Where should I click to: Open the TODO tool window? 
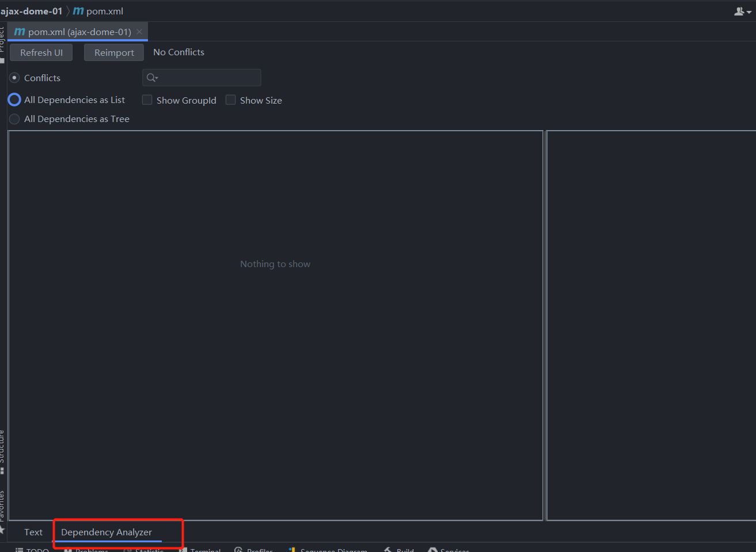click(32, 550)
